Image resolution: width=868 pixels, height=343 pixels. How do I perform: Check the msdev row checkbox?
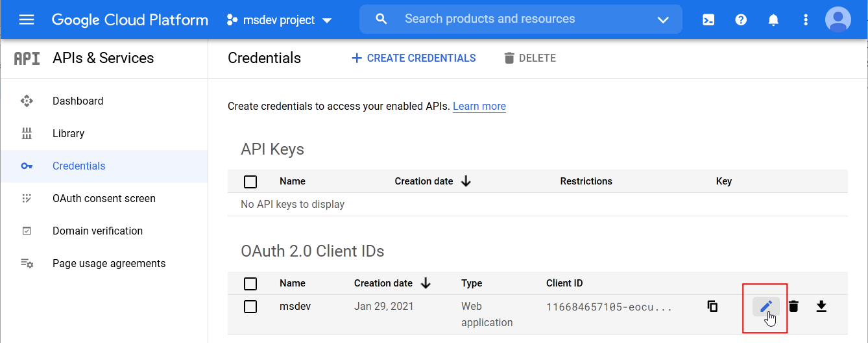[x=250, y=307]
